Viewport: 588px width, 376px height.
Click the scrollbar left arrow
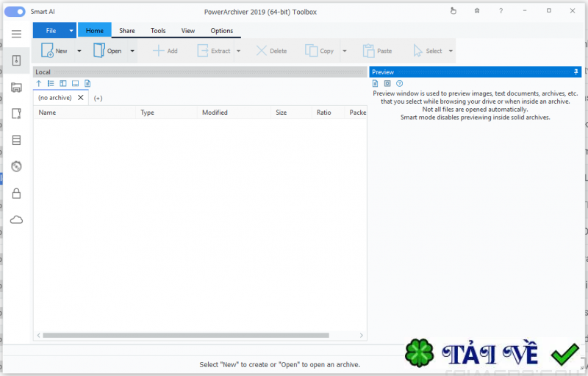point(38,335)
